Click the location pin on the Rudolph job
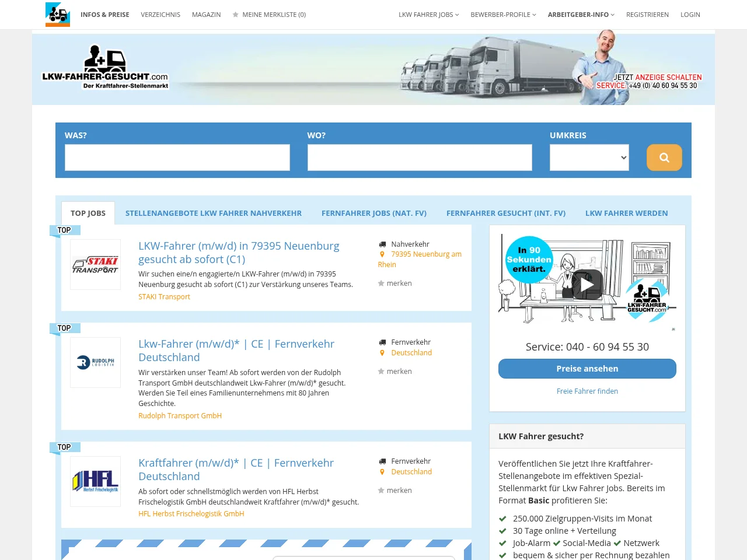 coord(382,353)
